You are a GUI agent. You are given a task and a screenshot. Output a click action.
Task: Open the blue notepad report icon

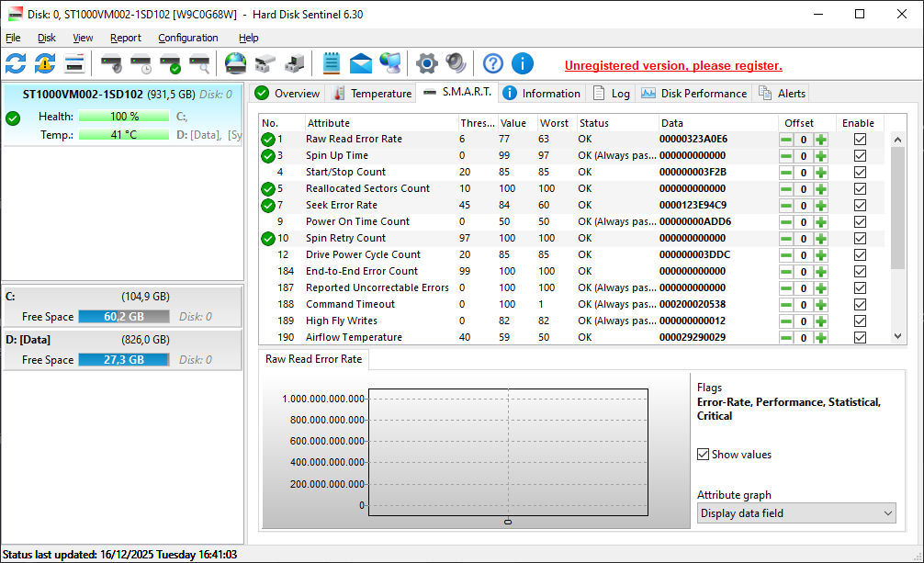[x=332, y=63]
